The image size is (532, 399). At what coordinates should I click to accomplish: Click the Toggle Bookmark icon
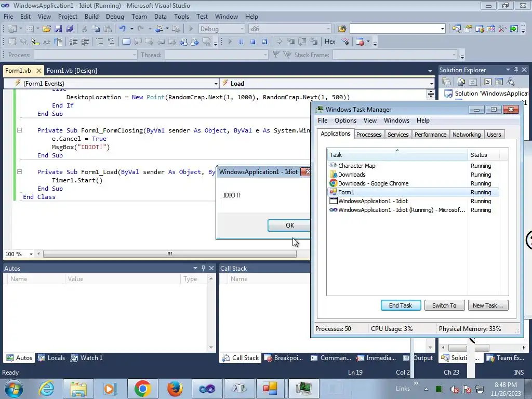click(126, 42)
